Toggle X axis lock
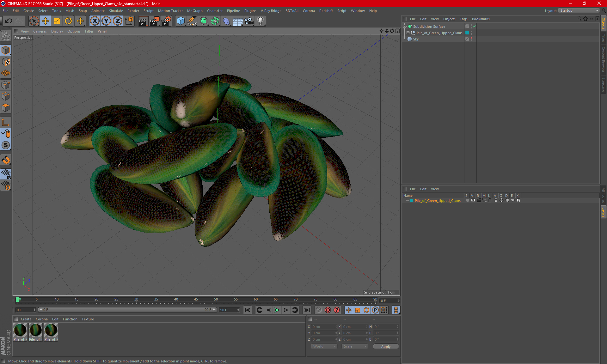Screen dimensions: 607x364 click(95, 21)
